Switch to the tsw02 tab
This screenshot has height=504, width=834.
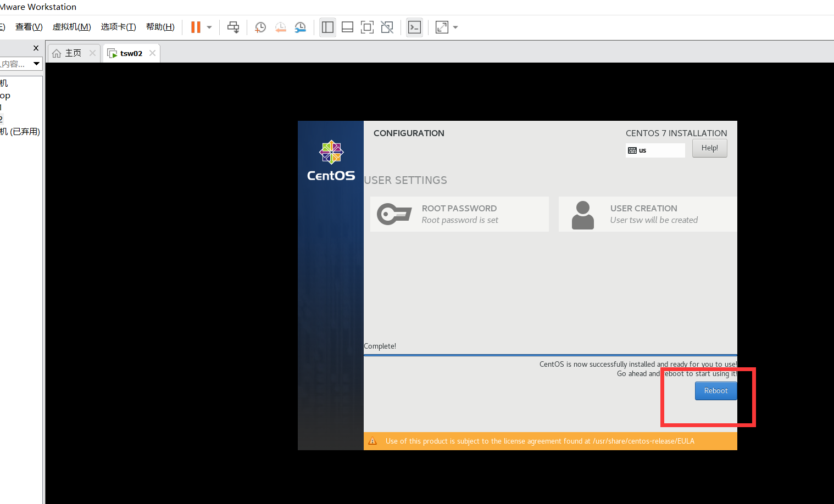tap(131, 53)
